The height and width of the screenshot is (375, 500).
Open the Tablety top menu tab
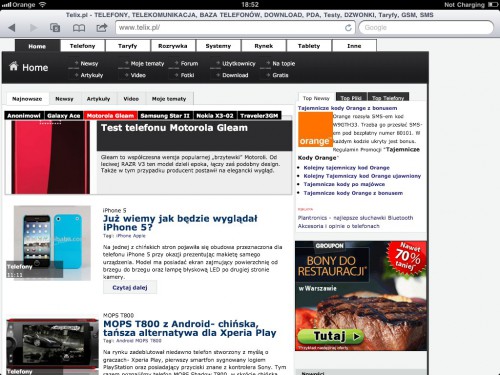pyautogui.click(x=309, y=46)
